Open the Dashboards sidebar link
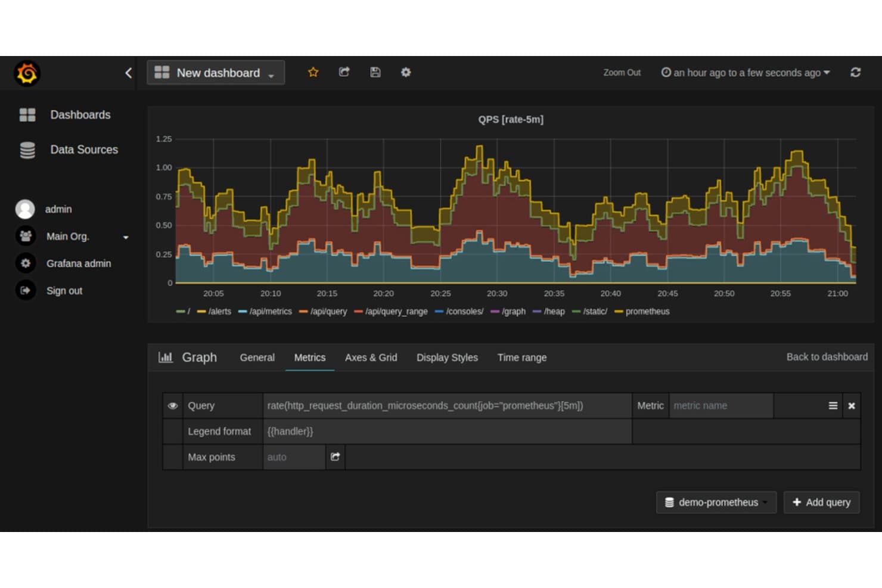 (80, 115)
